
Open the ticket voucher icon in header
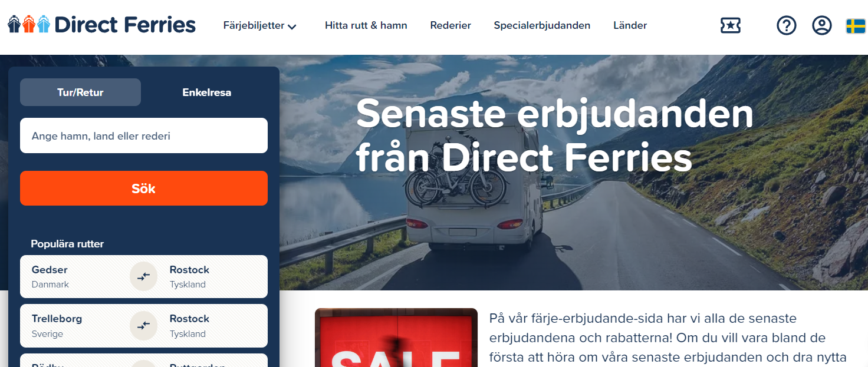[x=731, y=25]
